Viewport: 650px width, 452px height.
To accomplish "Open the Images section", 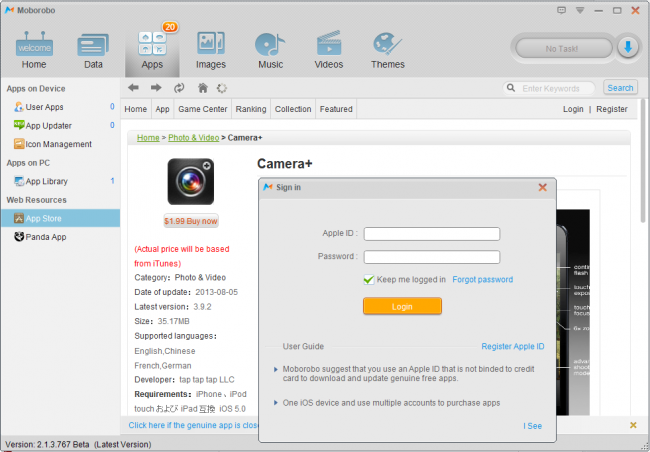I will (211, 50).
